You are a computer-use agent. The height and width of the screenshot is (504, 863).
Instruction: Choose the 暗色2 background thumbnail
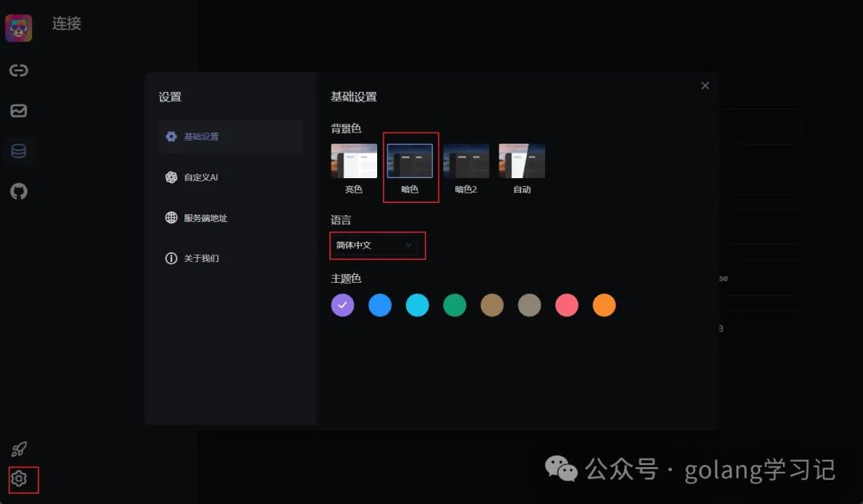(466, 161)
